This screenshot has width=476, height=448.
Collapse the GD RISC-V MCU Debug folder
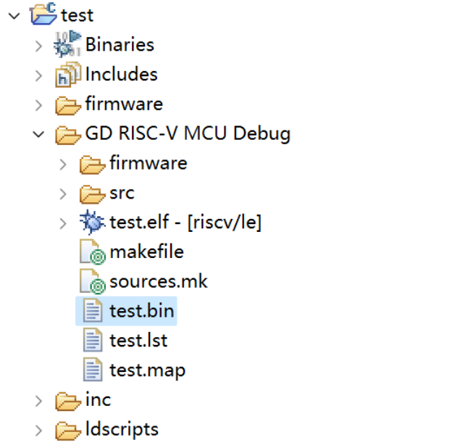(x=38, y=134)
